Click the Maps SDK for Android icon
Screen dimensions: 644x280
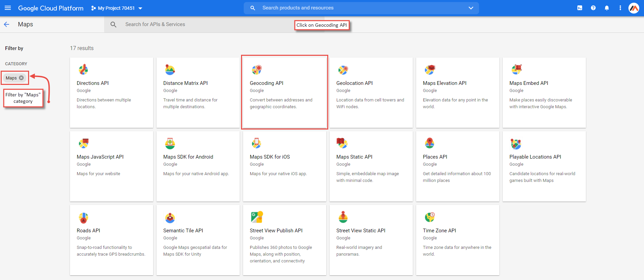click(x=170, y=143)
